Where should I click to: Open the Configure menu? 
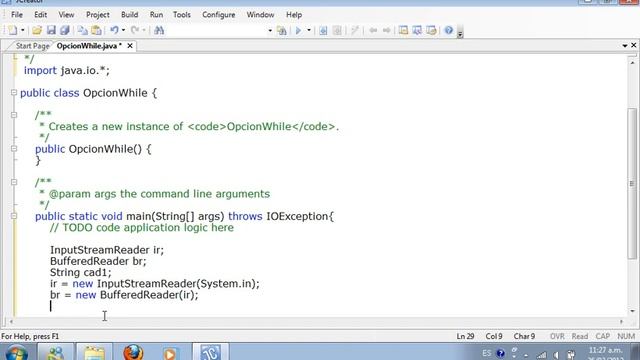pos(218,15)
